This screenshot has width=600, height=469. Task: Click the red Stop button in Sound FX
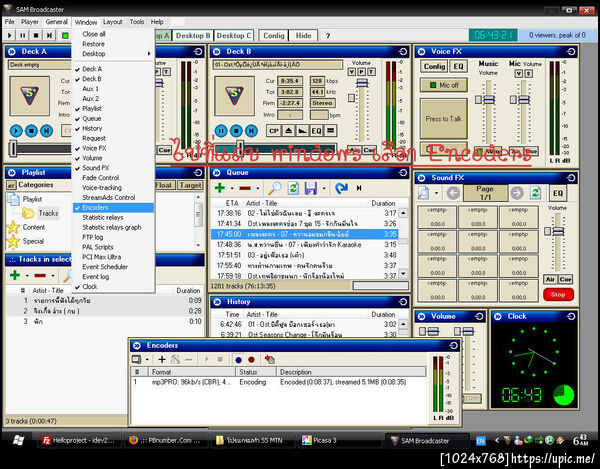tap(558, 294)
